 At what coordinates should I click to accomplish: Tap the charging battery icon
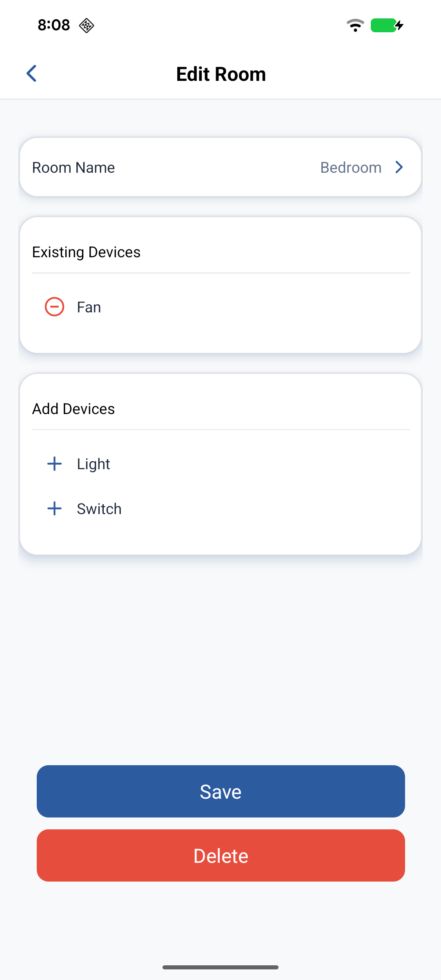(x=387, y=25)
